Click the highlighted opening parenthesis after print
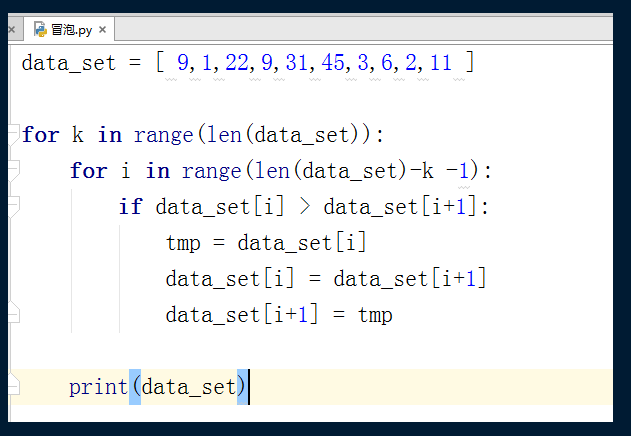The height and width of the screenshot is (436, 631). (135, 387)
